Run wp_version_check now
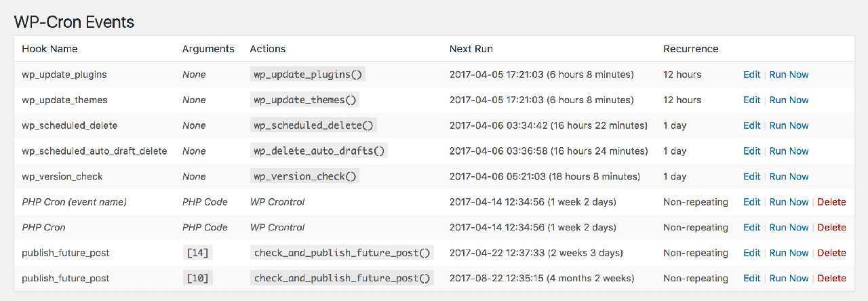 (x=789, y=176)
